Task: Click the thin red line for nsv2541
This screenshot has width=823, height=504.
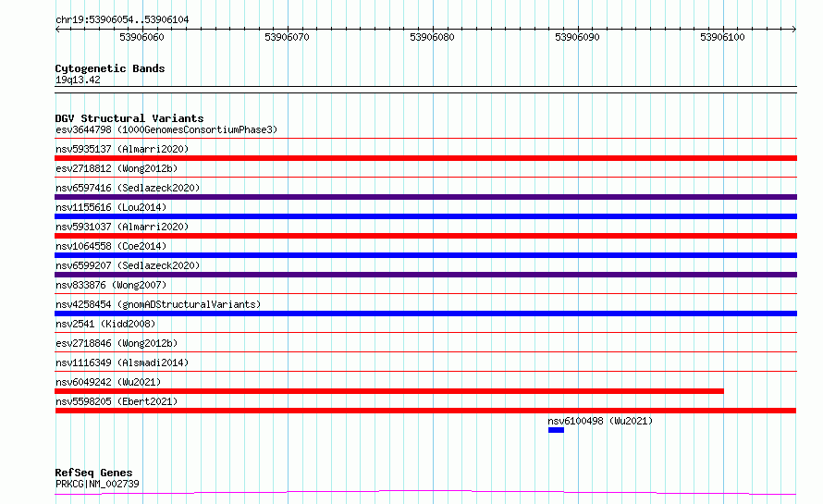Action: click(x=425, y=333)
